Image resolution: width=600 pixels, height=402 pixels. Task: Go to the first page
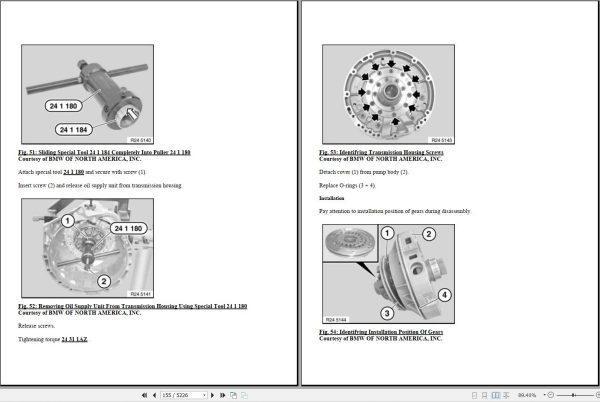(144, 395)
